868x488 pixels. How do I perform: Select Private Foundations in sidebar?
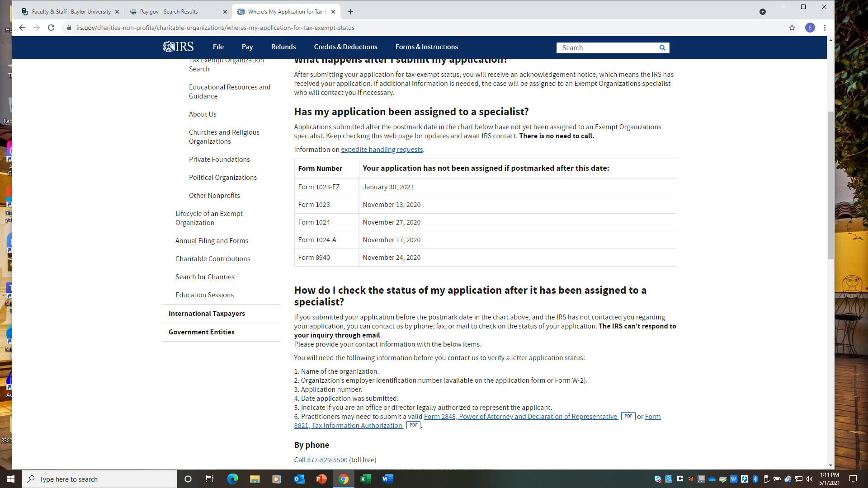[x=219, y=160]
